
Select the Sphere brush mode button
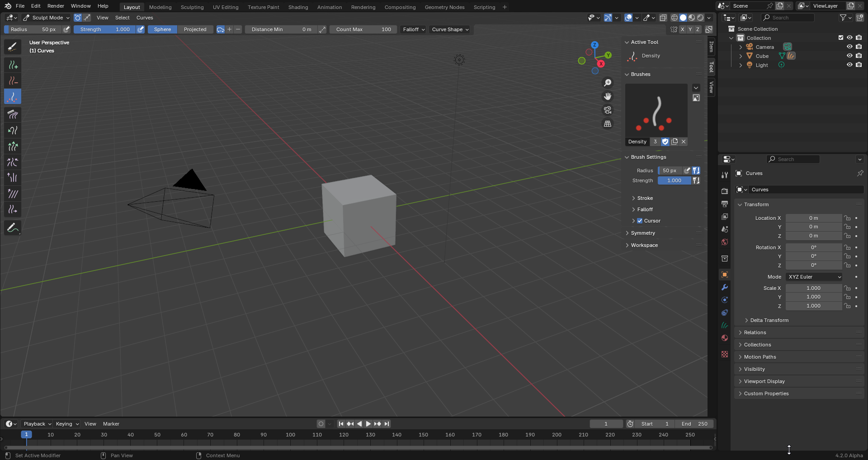pyautogui.click(x=162, y=29)
